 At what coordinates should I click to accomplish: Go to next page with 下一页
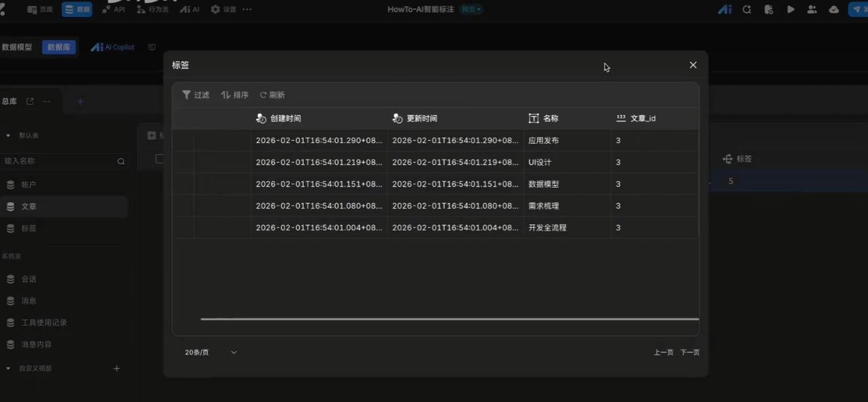point(690,353)
